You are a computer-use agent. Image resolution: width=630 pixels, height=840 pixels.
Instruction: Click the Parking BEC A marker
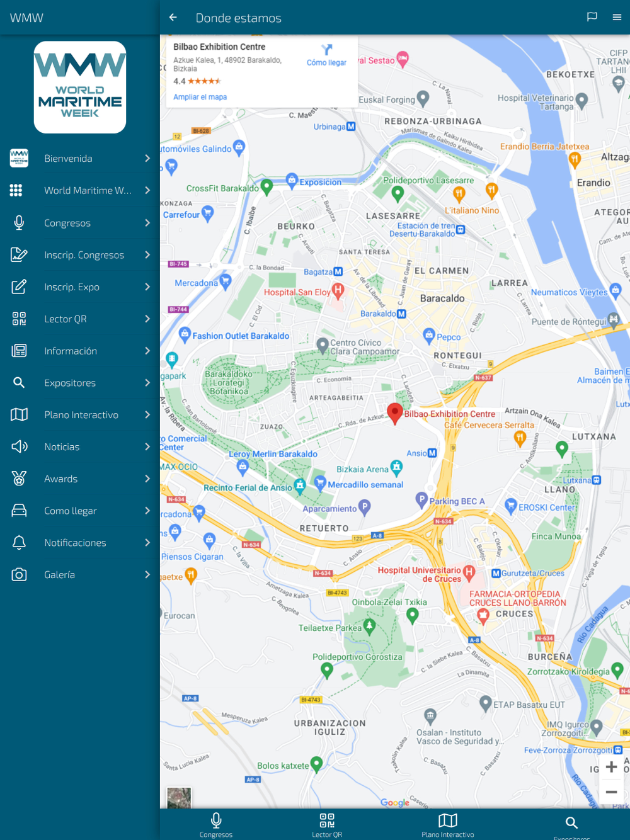[421, 500]
